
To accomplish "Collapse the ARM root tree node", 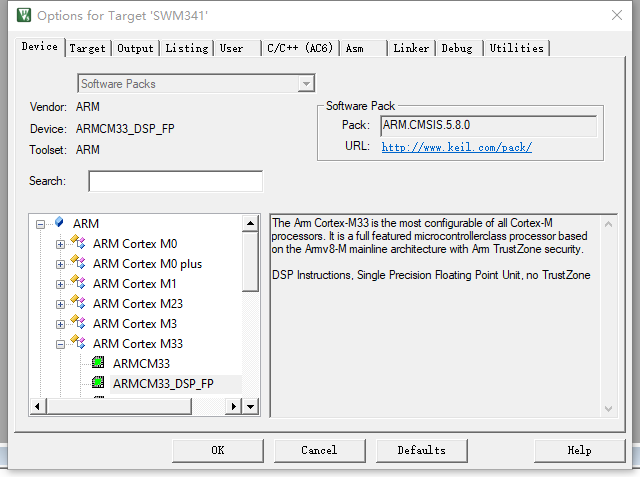I will click(40, 224).
